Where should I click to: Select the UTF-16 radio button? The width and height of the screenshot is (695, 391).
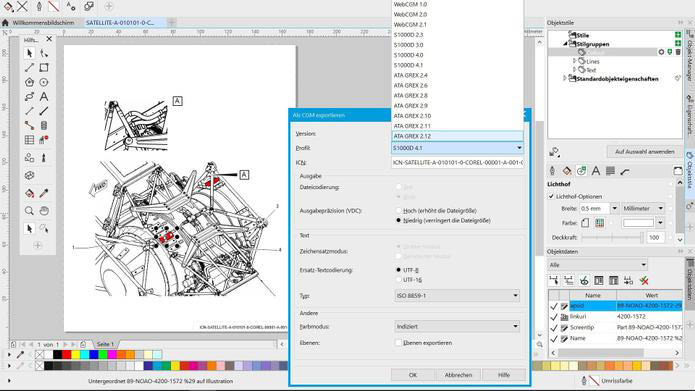398,279
